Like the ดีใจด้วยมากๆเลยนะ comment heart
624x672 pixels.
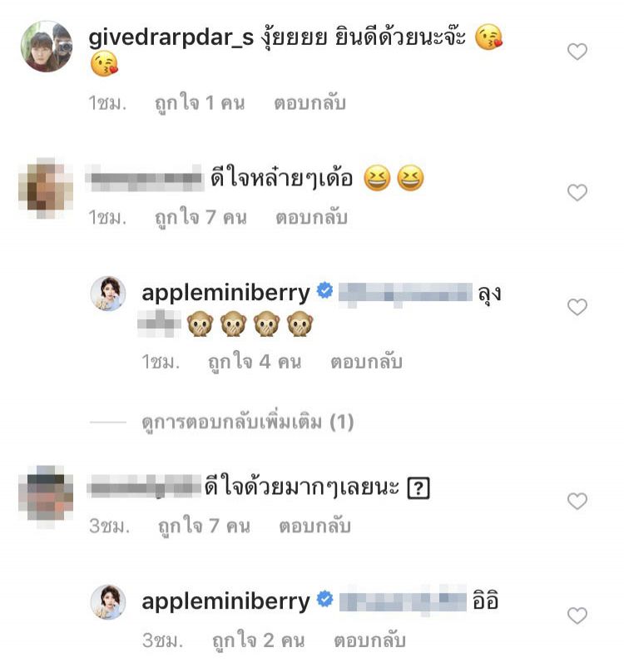click(x=577, y=501)
